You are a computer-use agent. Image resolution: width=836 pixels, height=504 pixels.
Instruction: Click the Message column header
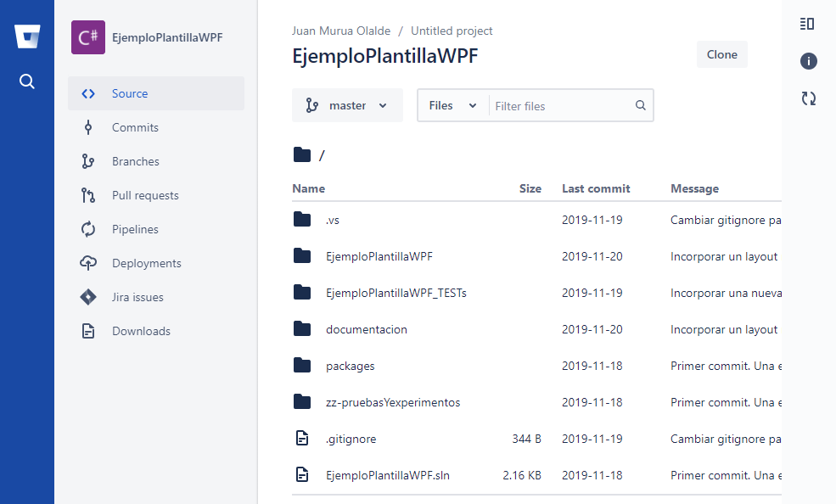[695, 188]
